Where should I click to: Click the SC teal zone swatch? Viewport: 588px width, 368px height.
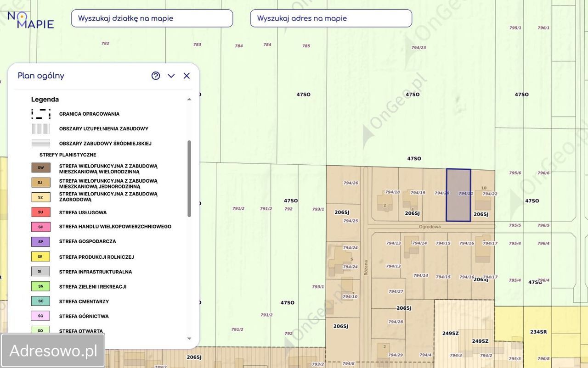(41, 301)
